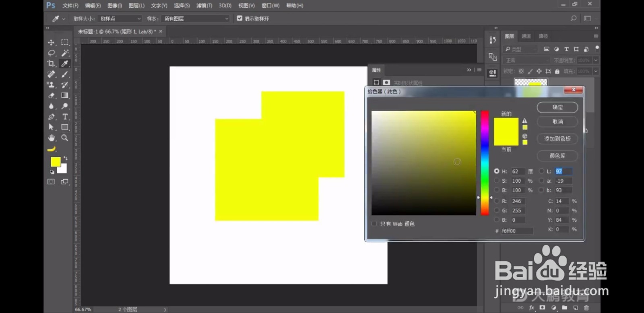This screenshot has height=313, width=644.
Task: Select the Blur tool
Action: (51, 106)
